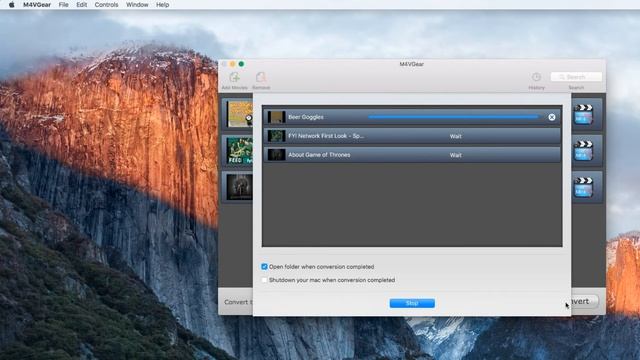The height and width of the screenshot is (360, 640).
Task: Click the Beer Goggles title text
Action: [x=306, y=117]
